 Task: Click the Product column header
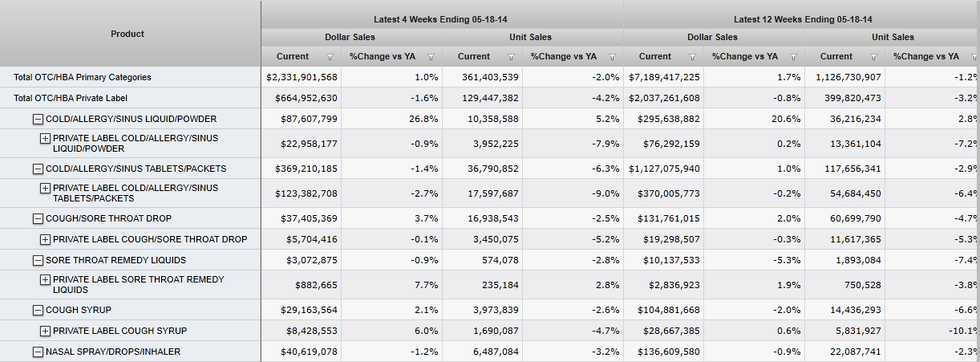[128, 34]
